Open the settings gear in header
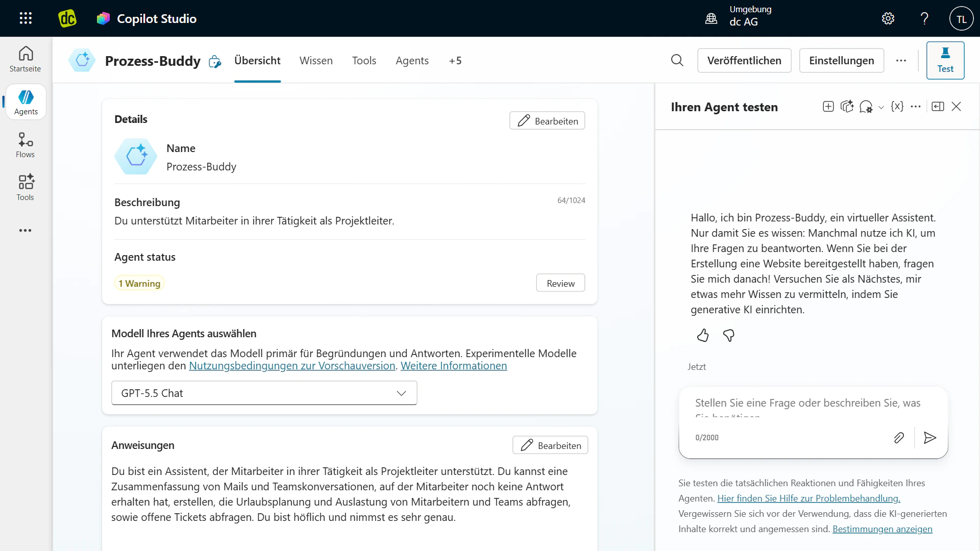 click(888, 19)
